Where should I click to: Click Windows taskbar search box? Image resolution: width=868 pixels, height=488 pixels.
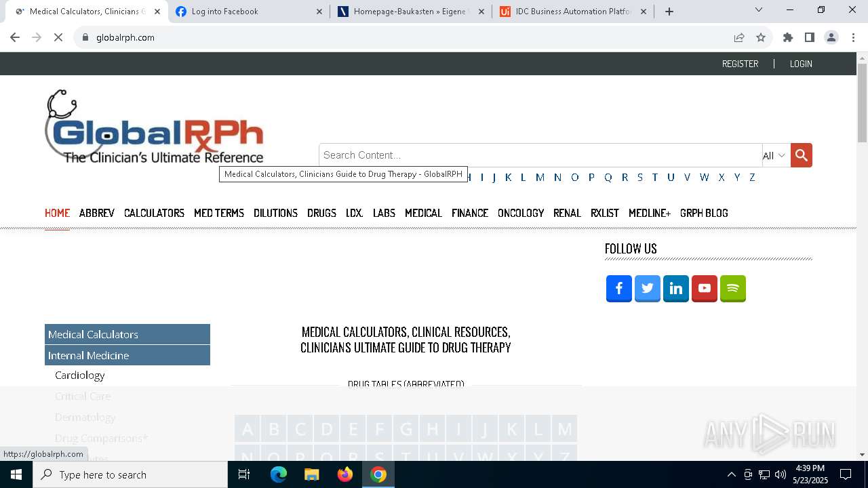pyautogui.click(x=130, y=474)
